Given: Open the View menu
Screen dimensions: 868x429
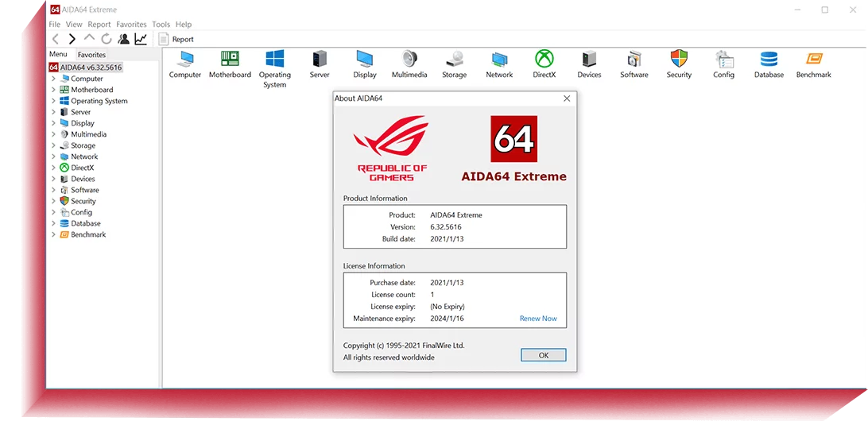Looking at the screenshot, I should pos(74,25).
